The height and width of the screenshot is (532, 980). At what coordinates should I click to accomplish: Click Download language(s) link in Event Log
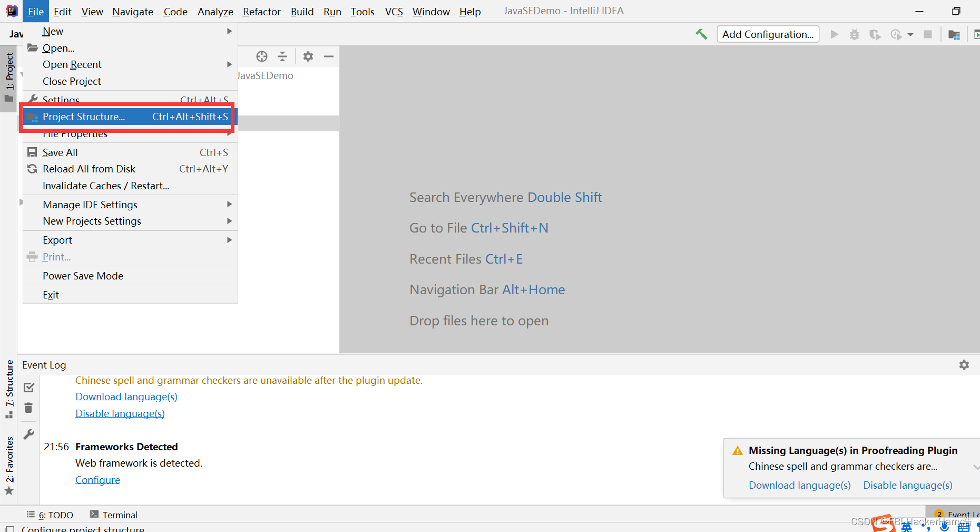pyautogui.click(x=126, y=396)
